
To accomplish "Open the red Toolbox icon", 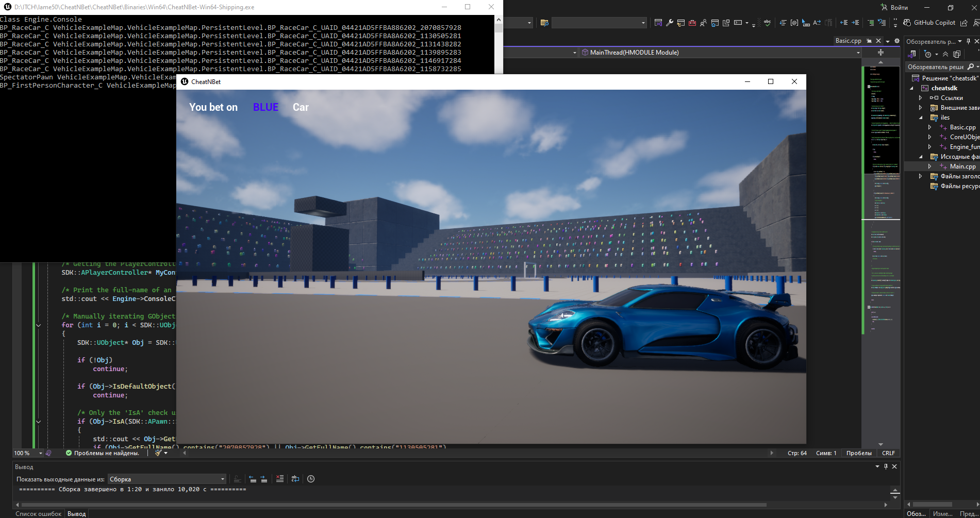I will (x=692, y=23).
